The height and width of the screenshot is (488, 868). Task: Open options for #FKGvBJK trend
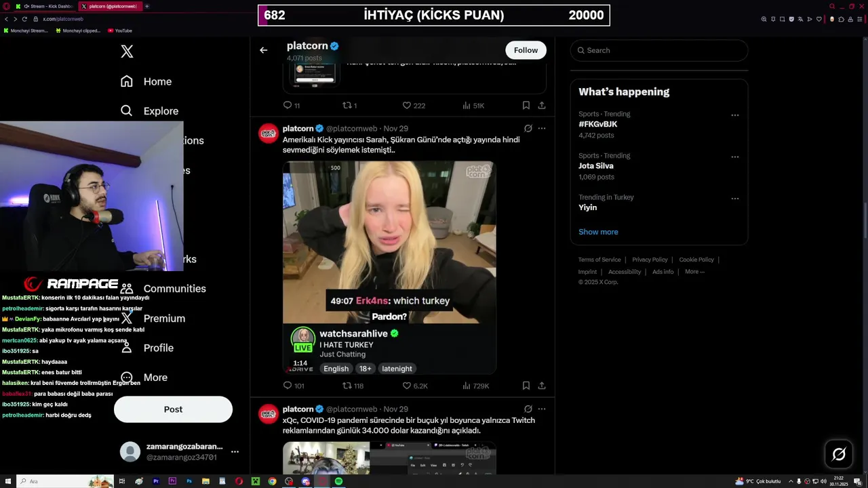(734, 115)
